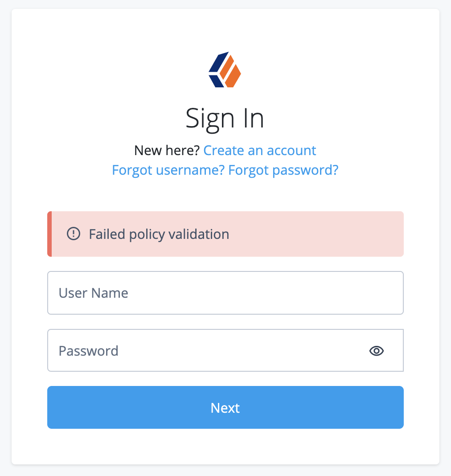
Task: Click the Forgot password? link
Action: (x=283, y=170)
